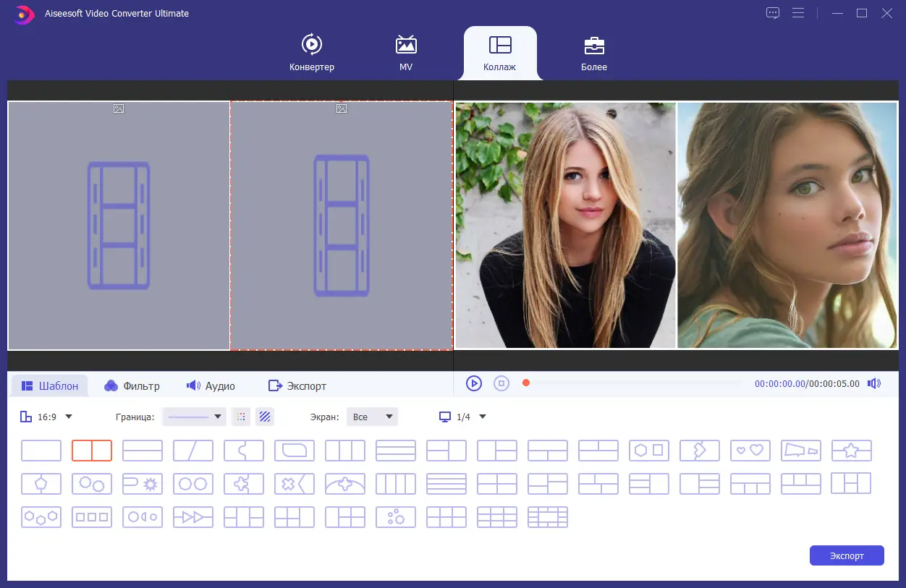
Task: Select the single-screen template
Action: pos(41,451)
